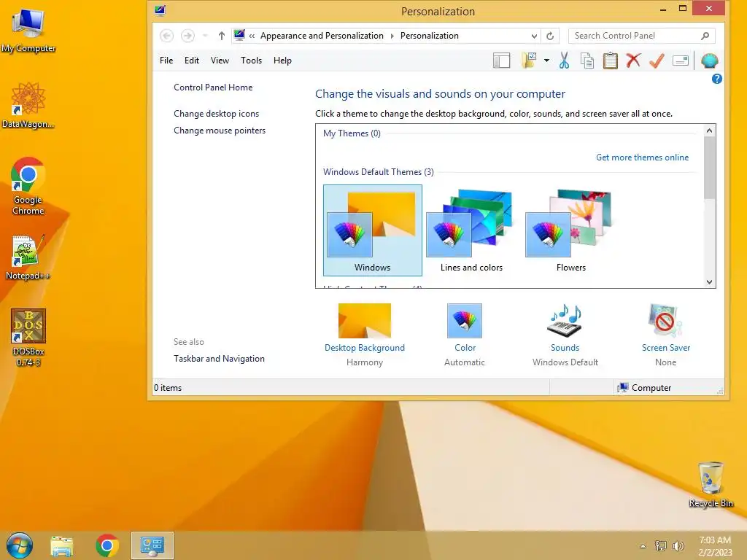Click Computer in the status bar
Viewport: 747px width, 560px height.
pos(644,388)
